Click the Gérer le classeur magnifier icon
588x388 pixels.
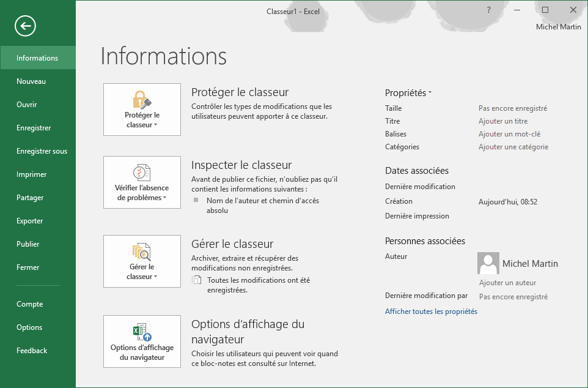142,251
